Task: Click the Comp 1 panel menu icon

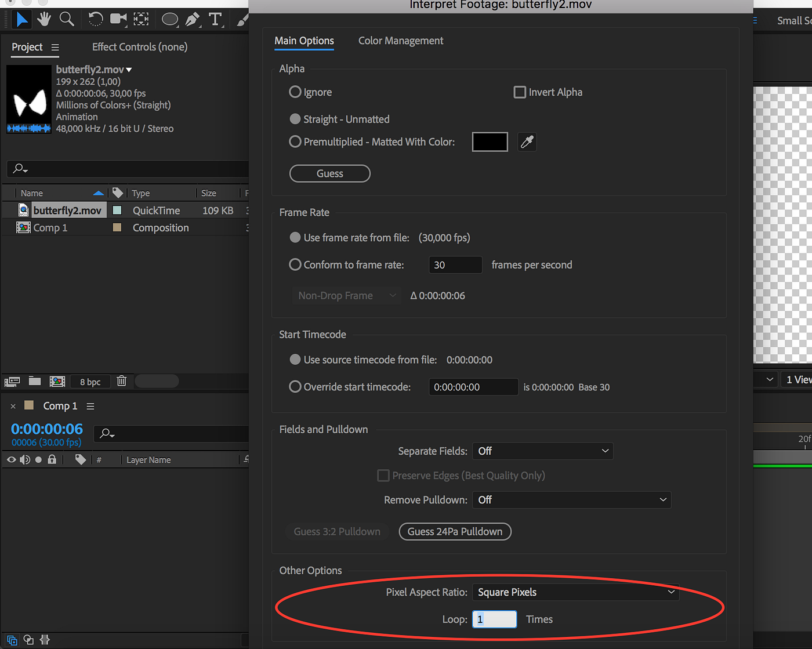Action: click(90, 406)
